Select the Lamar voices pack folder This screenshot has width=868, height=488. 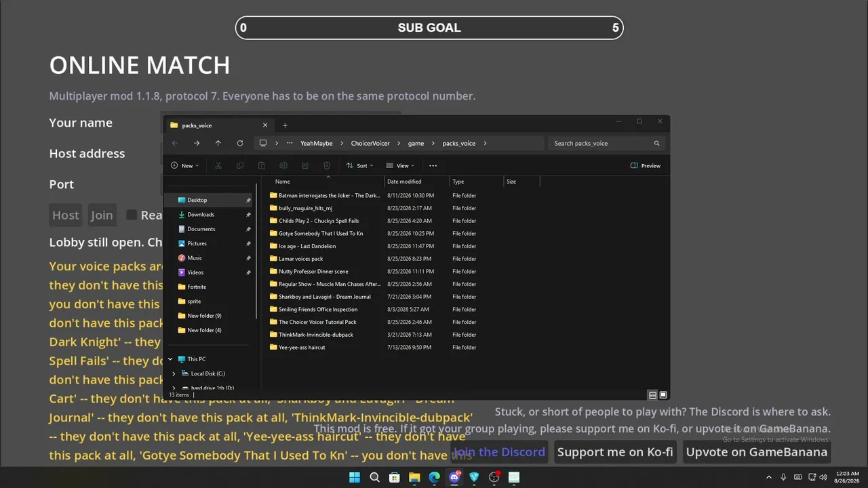point(300,259)
